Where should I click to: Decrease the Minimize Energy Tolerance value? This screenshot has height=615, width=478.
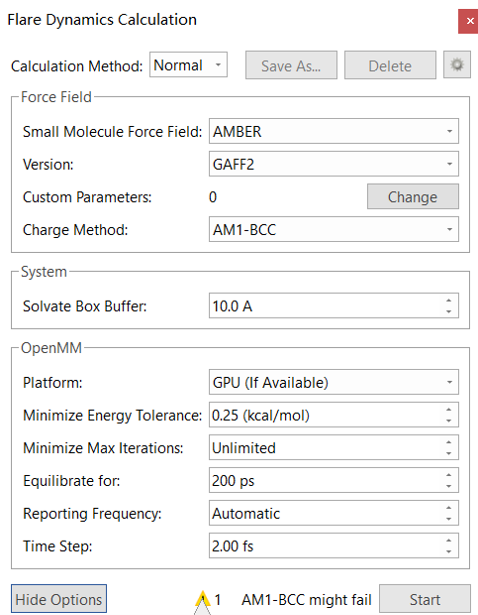click(x=449, y=420)
